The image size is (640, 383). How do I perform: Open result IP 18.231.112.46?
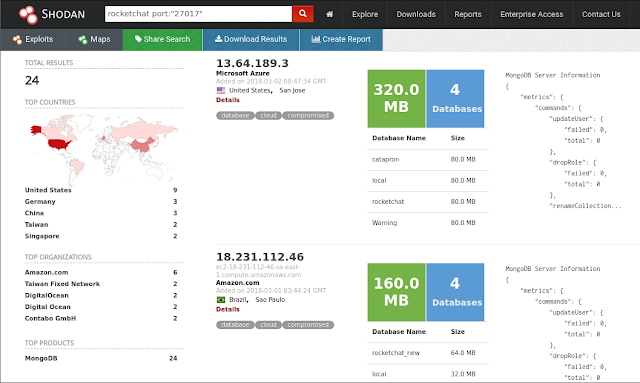point(260,257)
